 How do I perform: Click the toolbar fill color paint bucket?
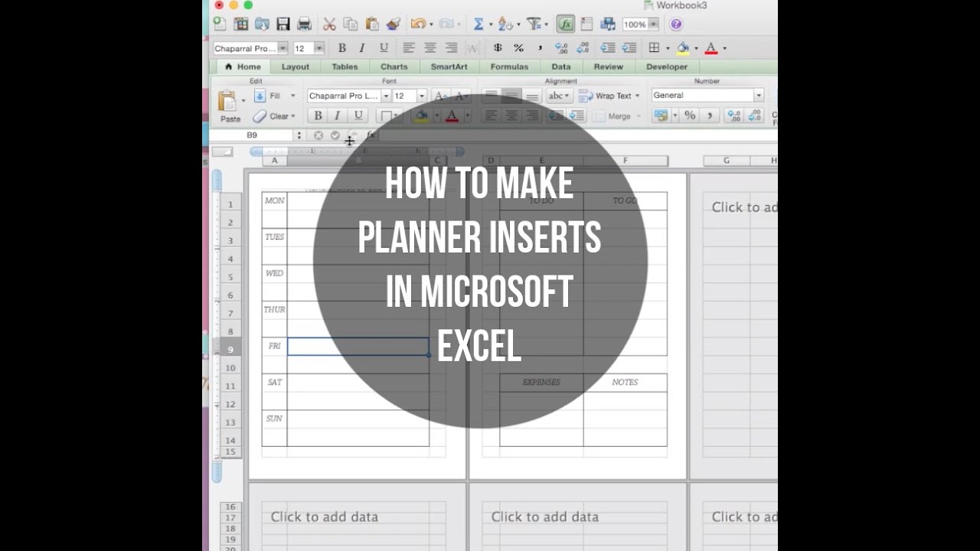click(x=682, y=48)
